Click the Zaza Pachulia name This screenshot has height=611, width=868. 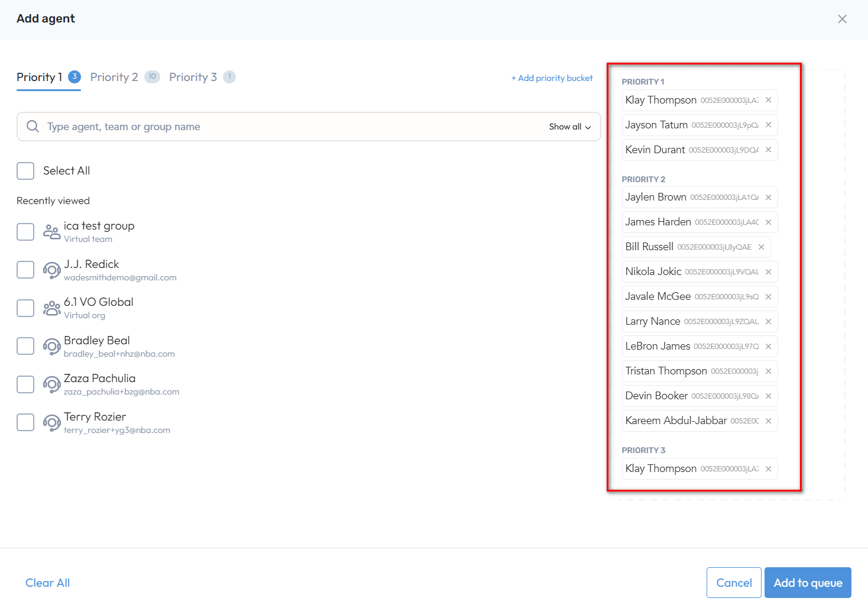click(x=100, y=379)
